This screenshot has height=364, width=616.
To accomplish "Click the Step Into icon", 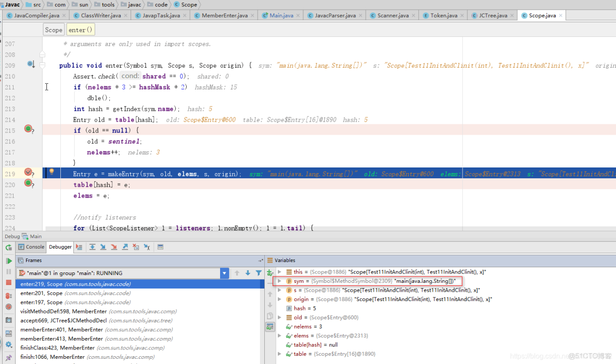I will click(x=103, y=247).
